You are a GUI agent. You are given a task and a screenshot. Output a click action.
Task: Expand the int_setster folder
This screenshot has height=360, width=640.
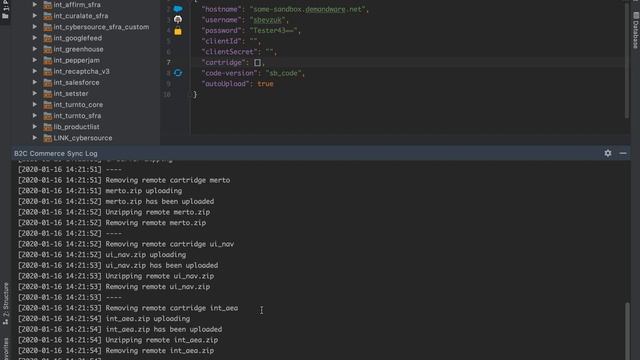click(x=35, y=93)
